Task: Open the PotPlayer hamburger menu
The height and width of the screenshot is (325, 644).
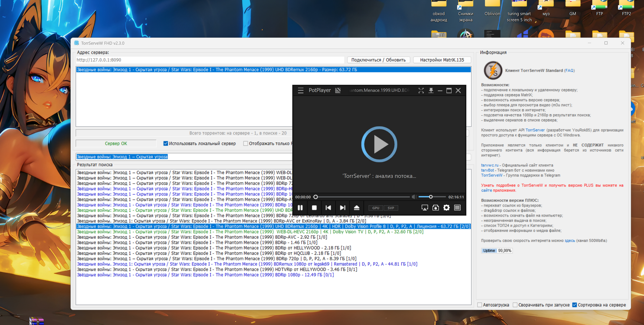Action: (301, 90)
